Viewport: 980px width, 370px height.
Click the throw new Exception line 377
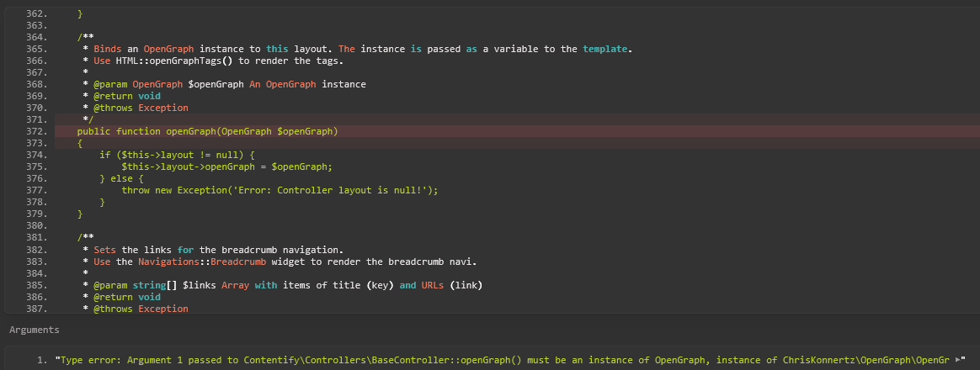pos(280,191)
